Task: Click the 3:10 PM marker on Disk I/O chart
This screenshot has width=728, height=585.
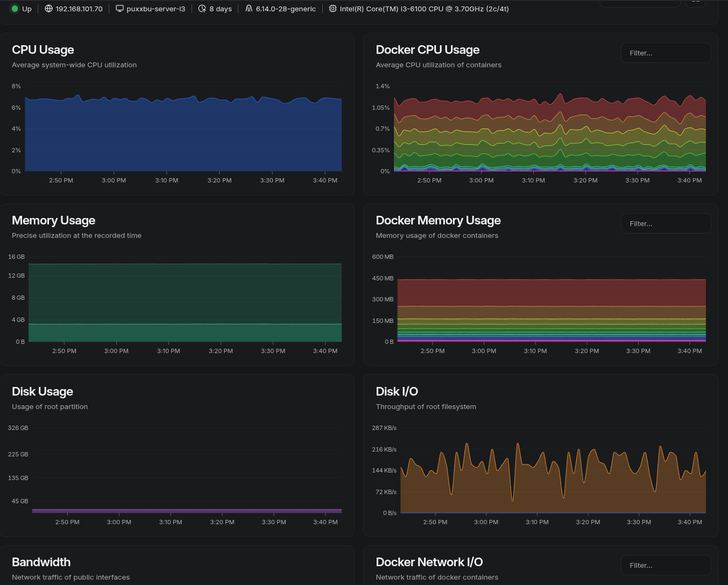Action: tap(537, 521)
